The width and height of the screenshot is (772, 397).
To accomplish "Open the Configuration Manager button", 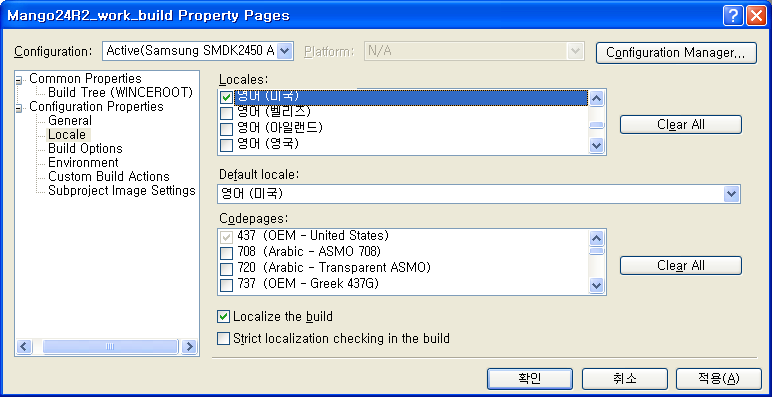I will coord(676,53).
